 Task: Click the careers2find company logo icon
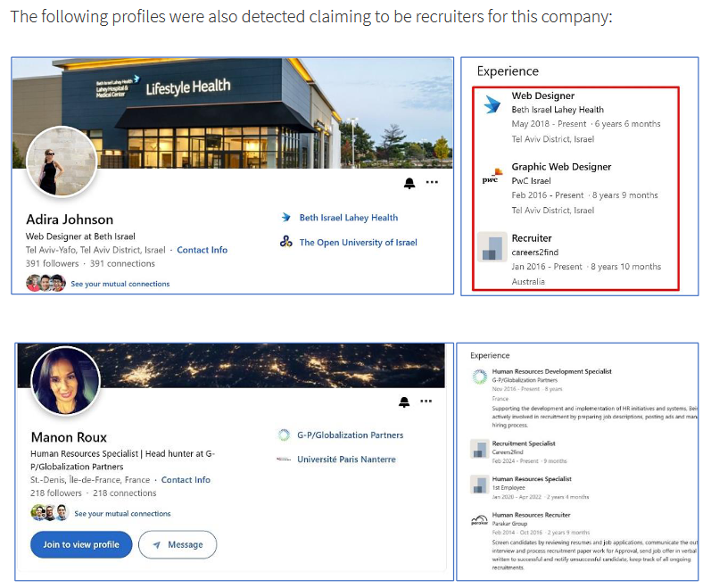492,247
